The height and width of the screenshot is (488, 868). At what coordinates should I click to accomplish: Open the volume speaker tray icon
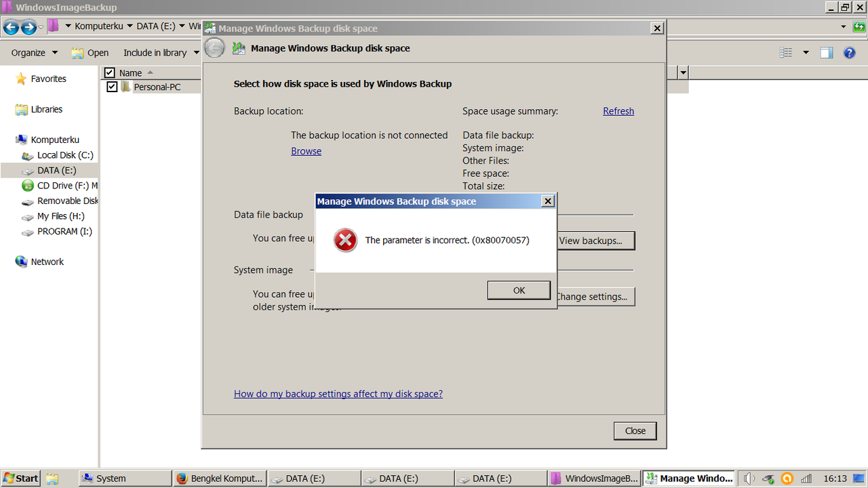749,479
